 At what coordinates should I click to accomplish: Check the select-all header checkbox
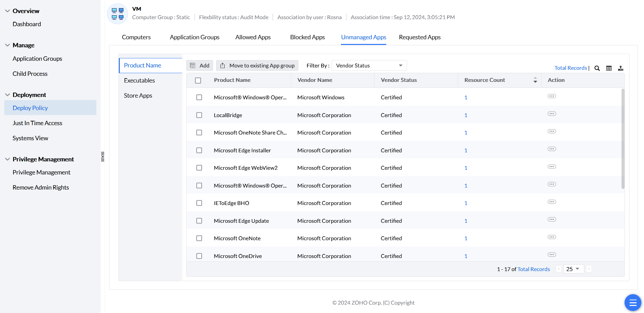198,81
